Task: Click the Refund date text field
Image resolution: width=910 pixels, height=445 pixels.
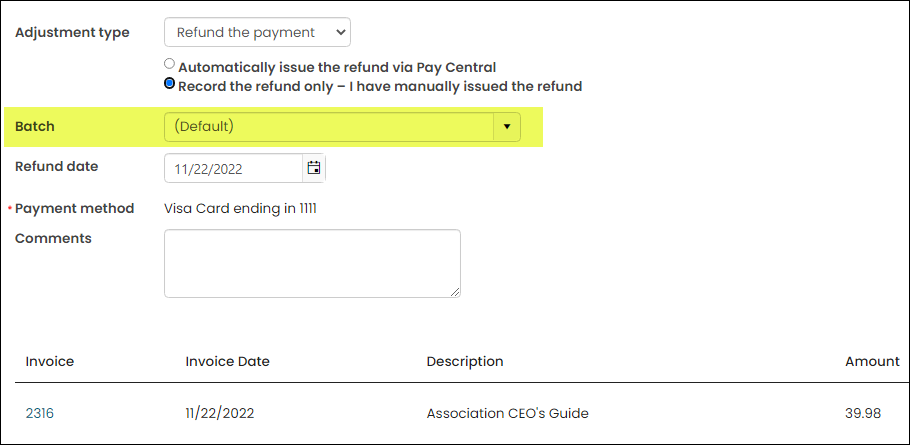Action: (x=234, y=168)
